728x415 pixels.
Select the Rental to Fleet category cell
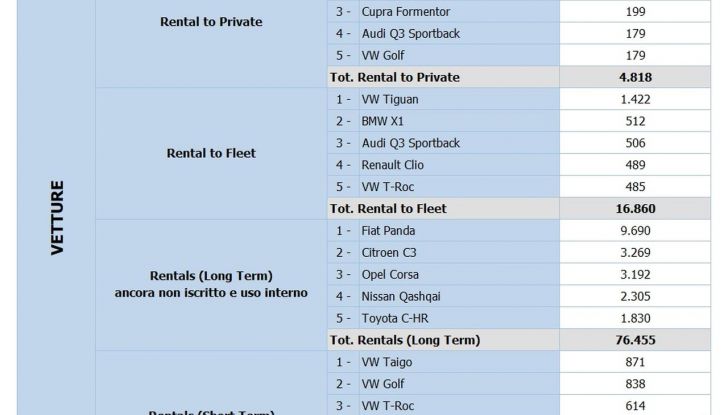tap(211, 153)
